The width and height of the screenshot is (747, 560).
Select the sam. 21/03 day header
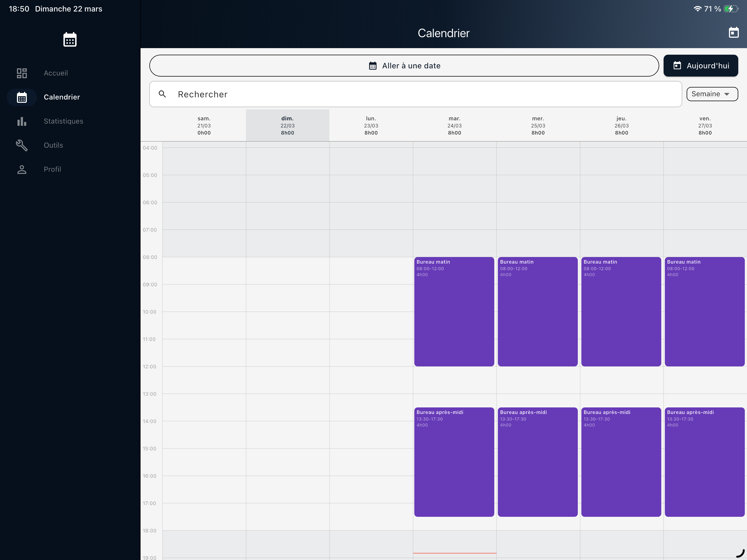point(204,125)
